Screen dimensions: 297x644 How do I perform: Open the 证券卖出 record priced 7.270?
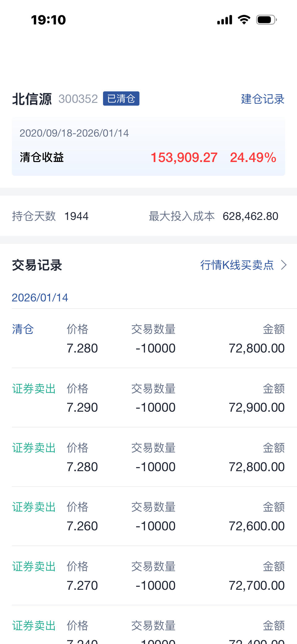[x=148, y=576]
